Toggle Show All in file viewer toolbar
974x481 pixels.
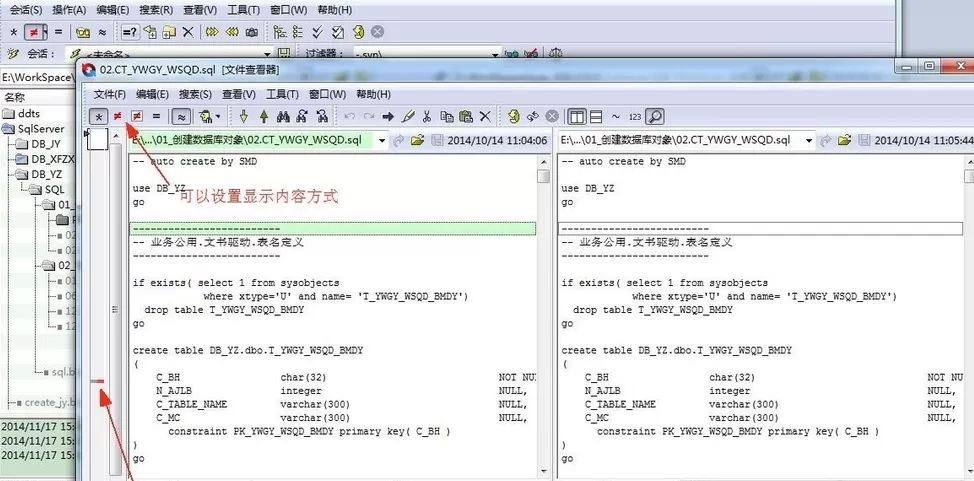point(99,116)
